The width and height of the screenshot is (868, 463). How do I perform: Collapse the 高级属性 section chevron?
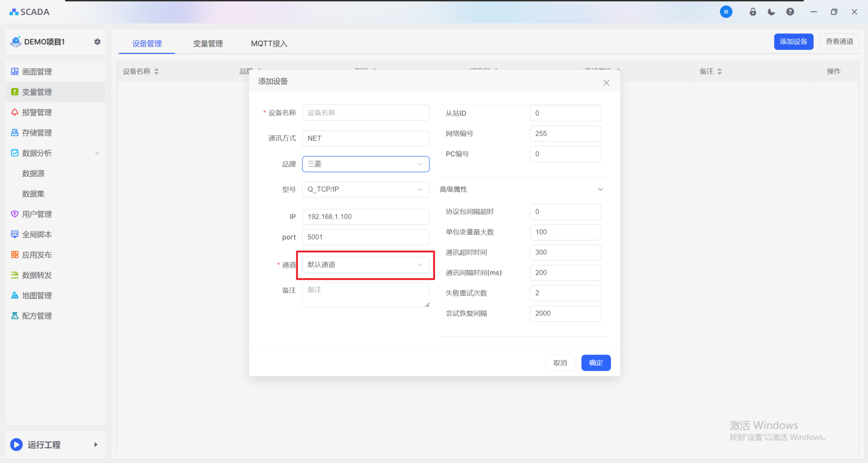pos(601,189)
